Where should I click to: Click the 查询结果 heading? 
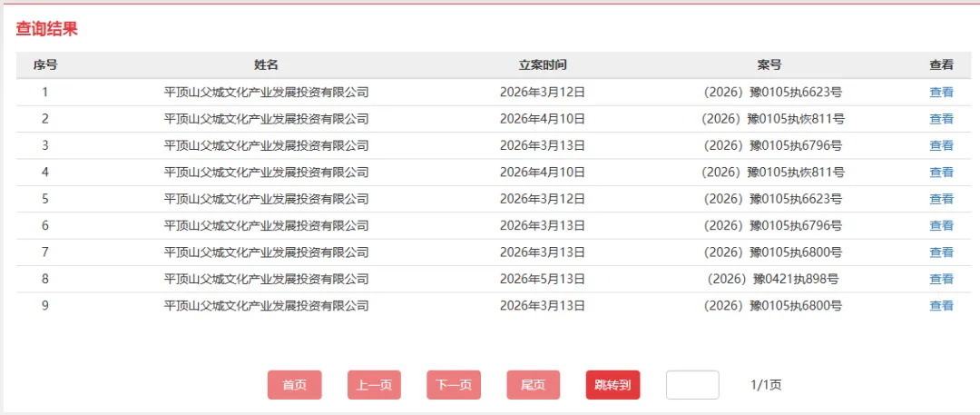click(x=47, y=29)
